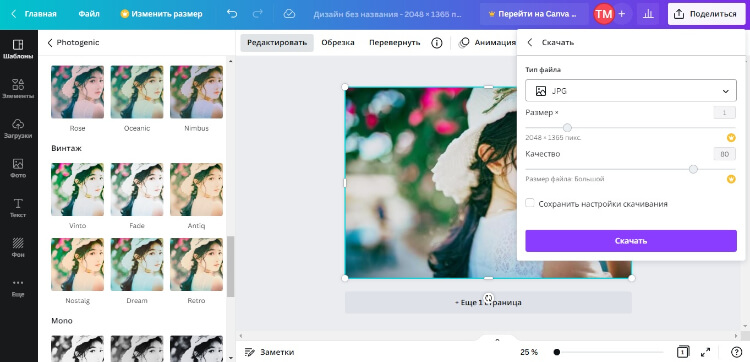750x362 pixels.
Task: Click the cloud save status icon
Action: coord(289,14)
